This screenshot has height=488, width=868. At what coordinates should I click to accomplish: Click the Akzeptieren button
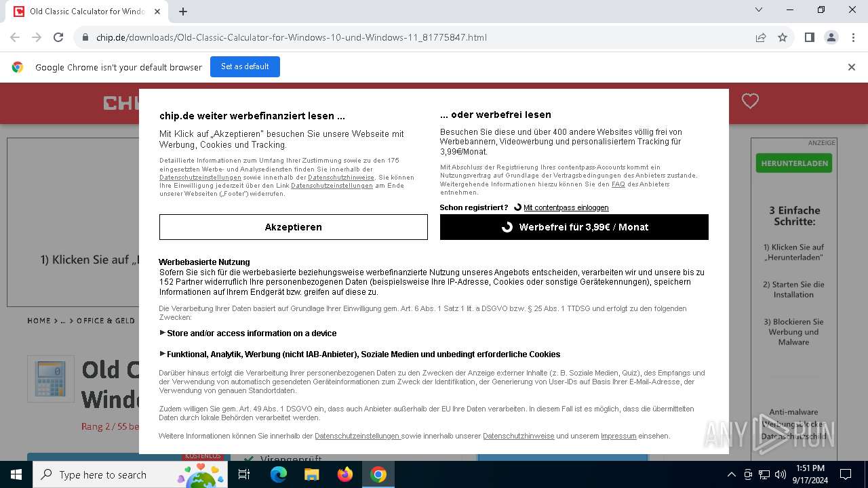pyautogui.click(x=293, y=227)
